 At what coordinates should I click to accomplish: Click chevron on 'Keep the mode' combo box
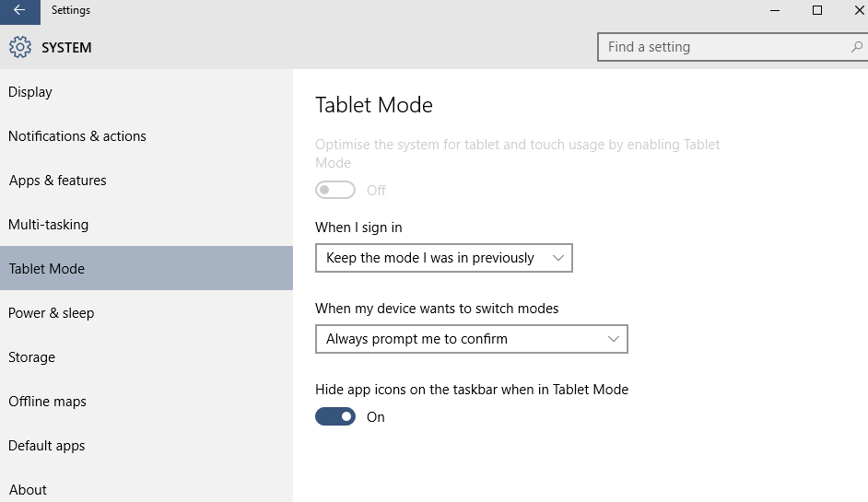click(x=557, y=258)
